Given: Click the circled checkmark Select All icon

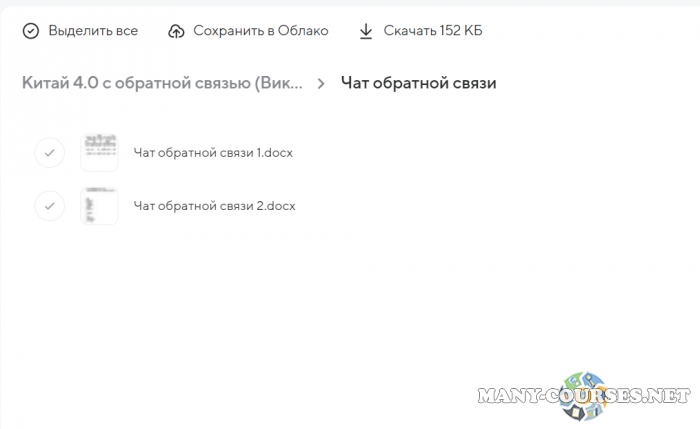Looking at the screenshot, I should [31, 31].
